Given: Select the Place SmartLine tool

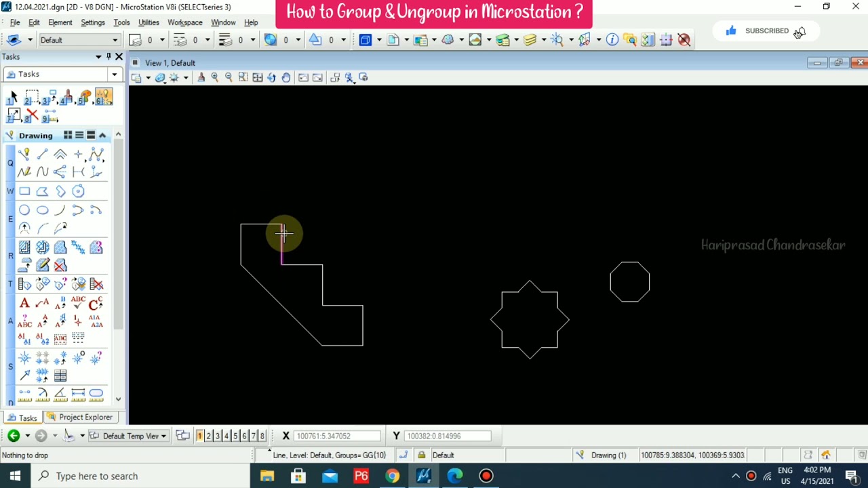Looking at the screenshot, I should click(x=24, y=155).
